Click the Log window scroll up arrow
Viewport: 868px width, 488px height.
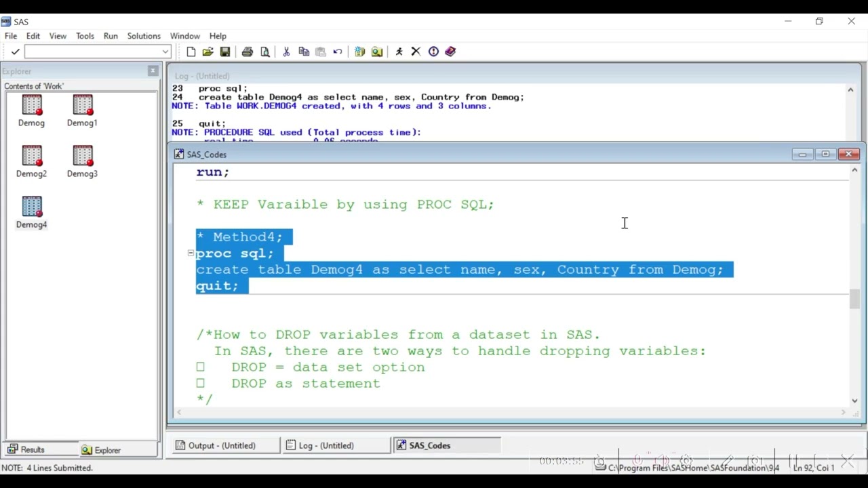click(x=850, y=89)
